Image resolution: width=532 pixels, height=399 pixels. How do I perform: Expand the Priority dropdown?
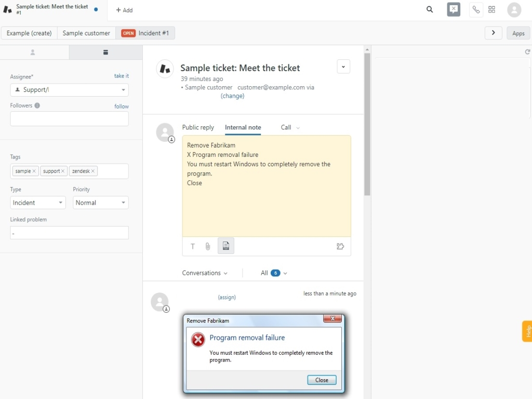coord(100,203)
